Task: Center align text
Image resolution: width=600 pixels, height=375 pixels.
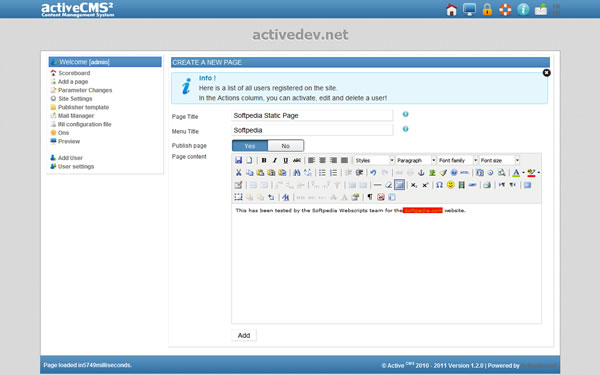Action: point(323,160)
